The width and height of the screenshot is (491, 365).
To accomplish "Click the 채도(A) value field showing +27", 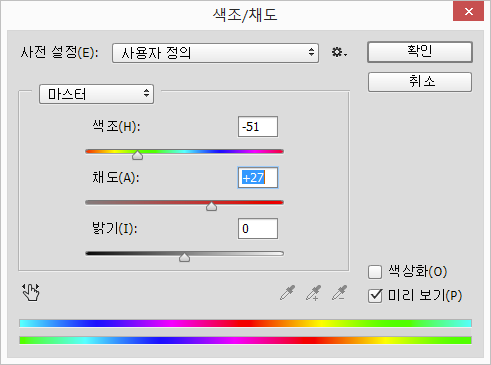I will click(x=258, y=178).
